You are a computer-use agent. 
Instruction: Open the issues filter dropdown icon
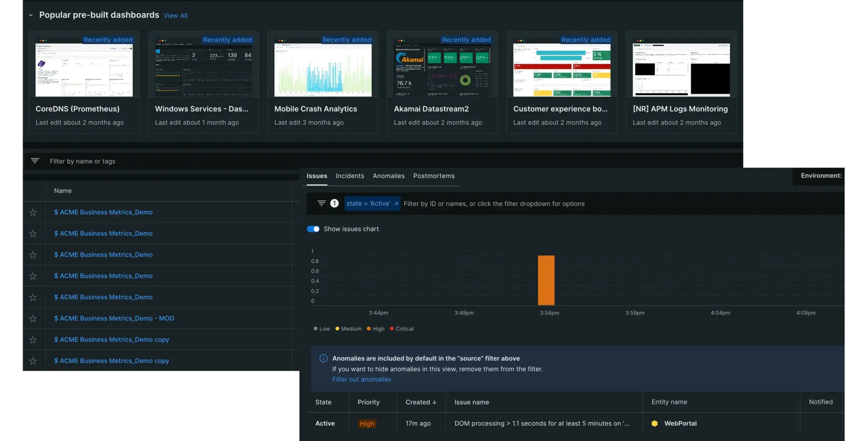321,203
